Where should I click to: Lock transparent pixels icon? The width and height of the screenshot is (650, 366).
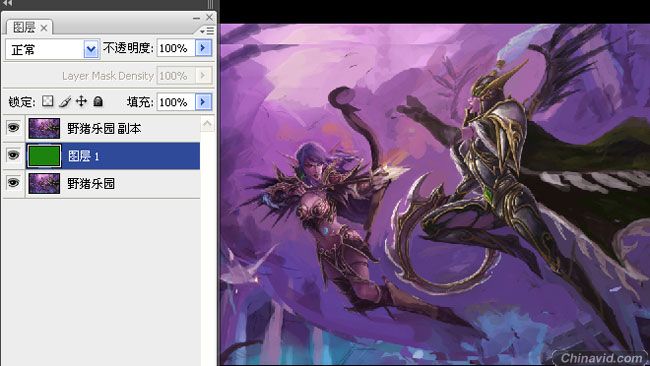(48, 101)
